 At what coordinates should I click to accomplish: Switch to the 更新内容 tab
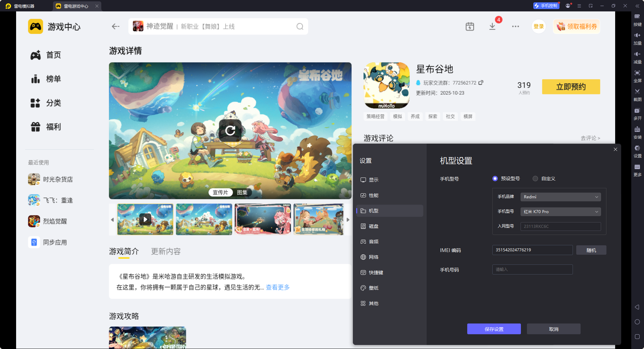click(x=166, y=251)
